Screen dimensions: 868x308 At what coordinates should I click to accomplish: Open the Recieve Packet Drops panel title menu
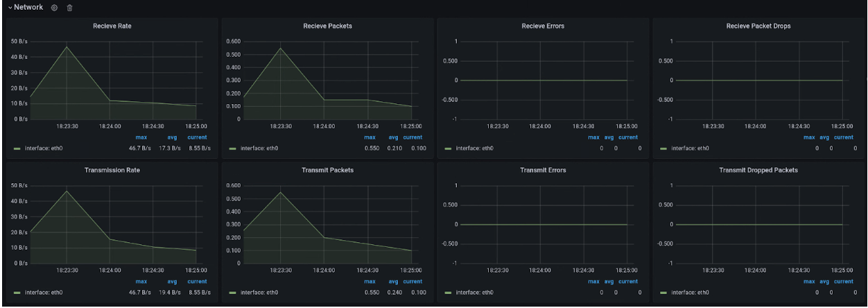click(758, 26)
